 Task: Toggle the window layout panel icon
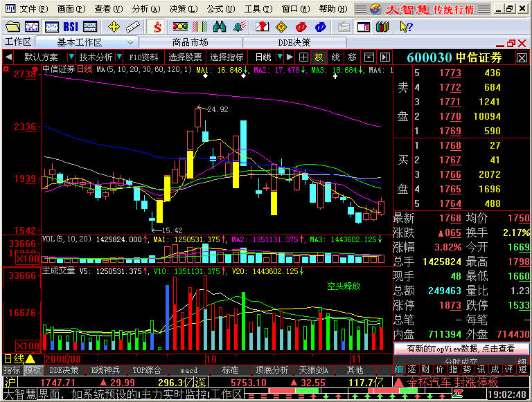tap(364, 27)
